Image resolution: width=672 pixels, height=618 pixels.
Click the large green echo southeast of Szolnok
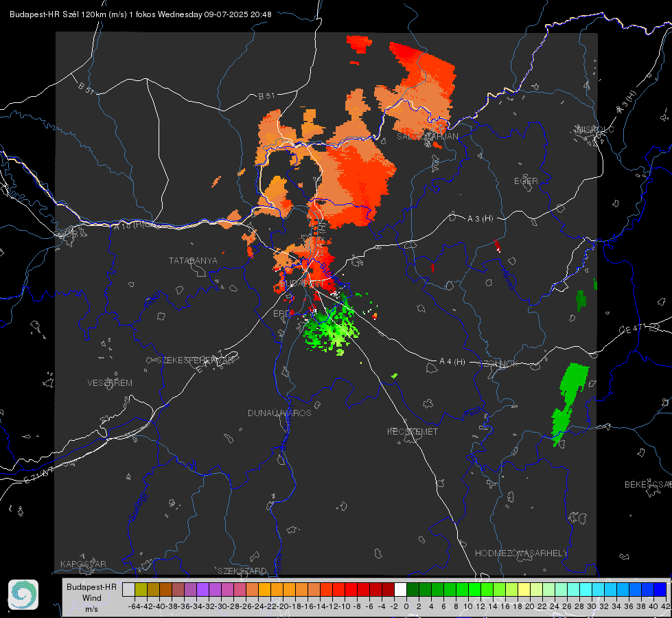[x=570, y=403]
